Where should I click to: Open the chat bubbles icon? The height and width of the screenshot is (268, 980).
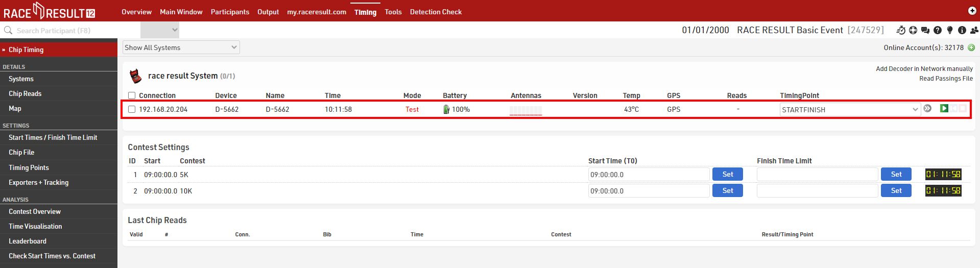[x=925, y=30]
